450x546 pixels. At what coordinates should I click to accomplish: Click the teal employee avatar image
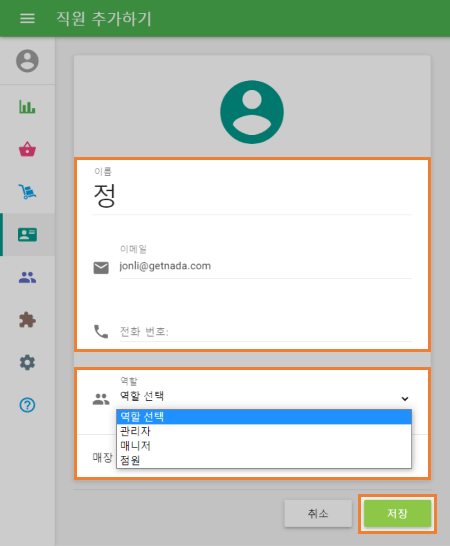click(252, 112)
